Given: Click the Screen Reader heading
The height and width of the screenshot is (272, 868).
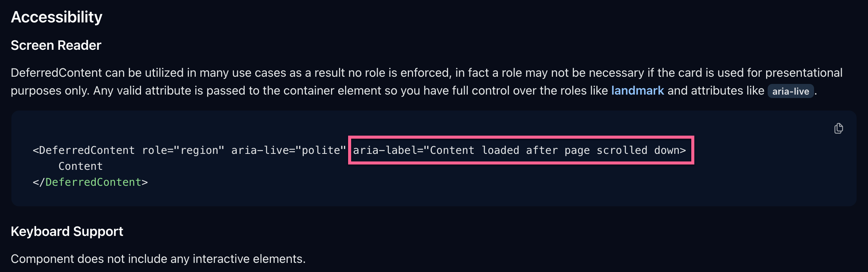Looking at the screenshot, I should [56, 45].
